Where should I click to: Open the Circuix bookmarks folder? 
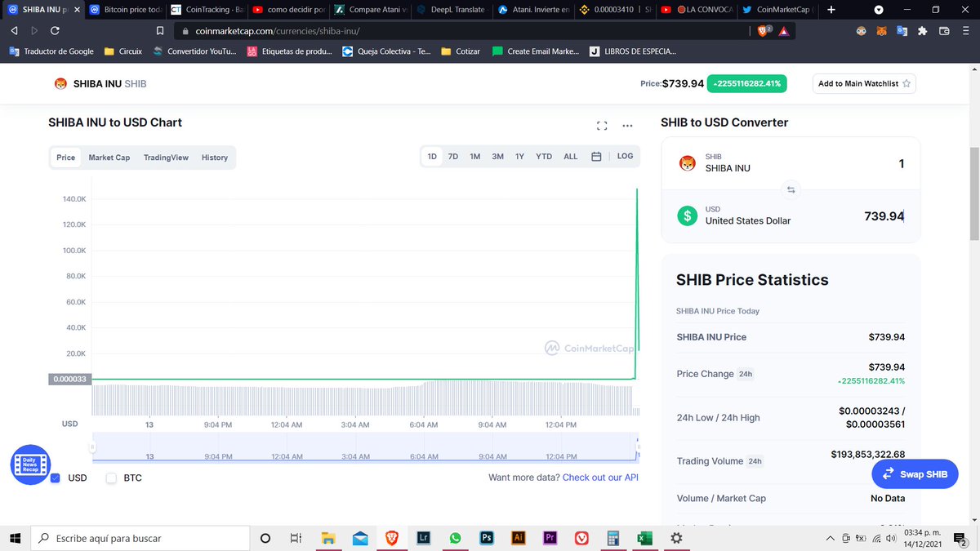pos(123,51)
